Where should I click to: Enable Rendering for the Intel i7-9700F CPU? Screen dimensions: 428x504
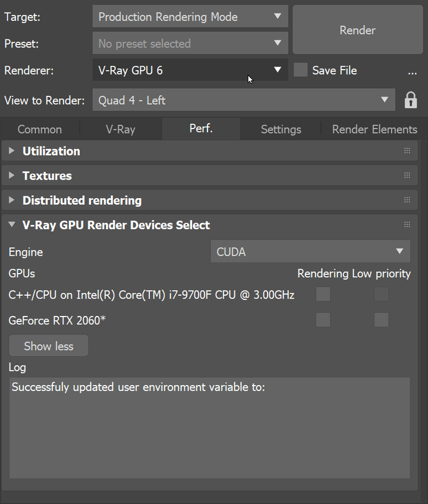(323, 294)
